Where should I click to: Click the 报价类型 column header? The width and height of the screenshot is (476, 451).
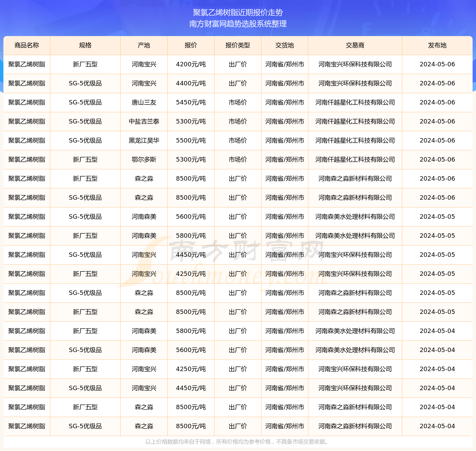(238, 45)
